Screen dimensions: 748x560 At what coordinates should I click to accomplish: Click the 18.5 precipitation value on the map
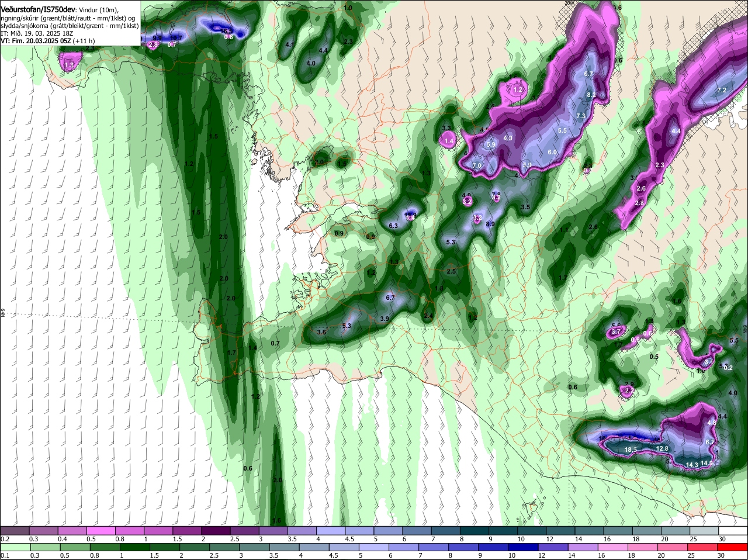click(x=631, y=450)
